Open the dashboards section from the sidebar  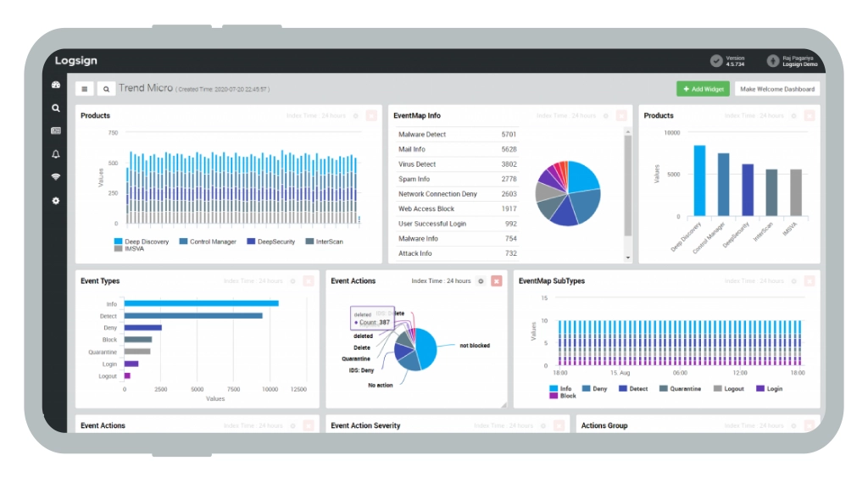(56, 85)
